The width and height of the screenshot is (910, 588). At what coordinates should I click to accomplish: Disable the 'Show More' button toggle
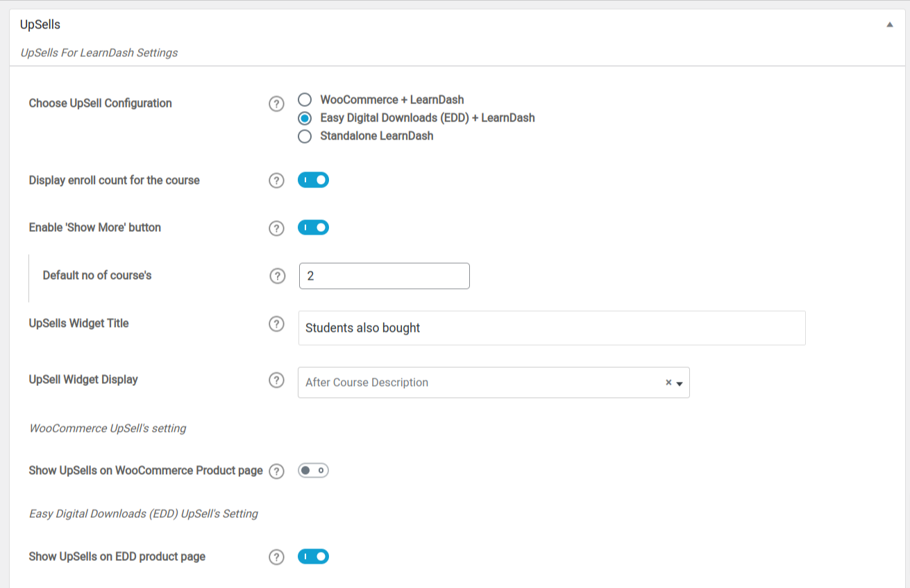(x=313, y=228)
